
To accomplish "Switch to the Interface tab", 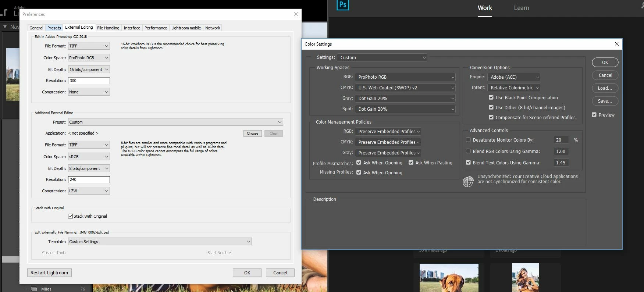I will tap(132, 28).
